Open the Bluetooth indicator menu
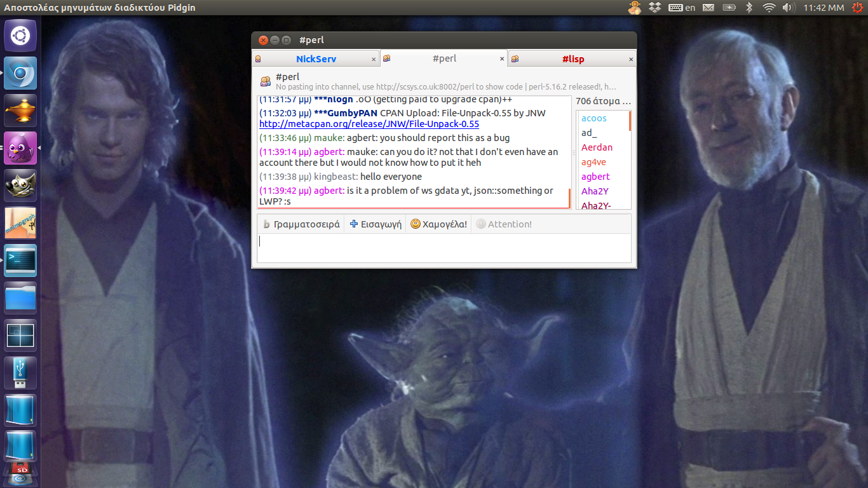868x488 pixels. point(749,8)
